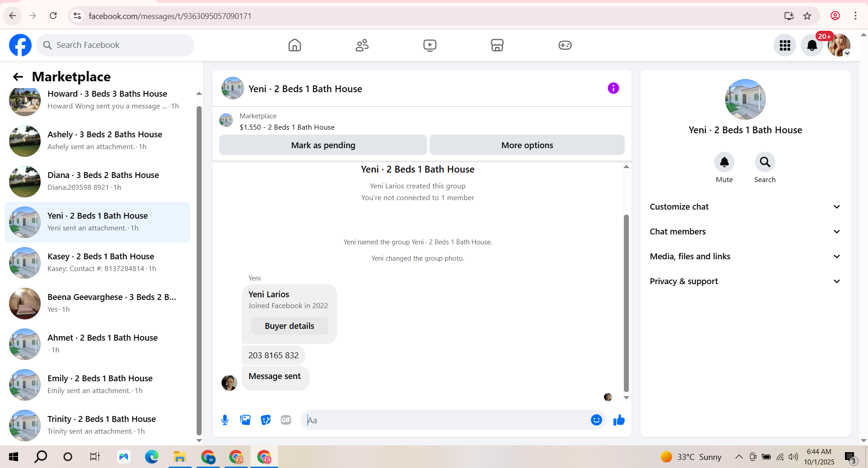
Task: Click the conversation list scrollbar
Action: [199, 270]
